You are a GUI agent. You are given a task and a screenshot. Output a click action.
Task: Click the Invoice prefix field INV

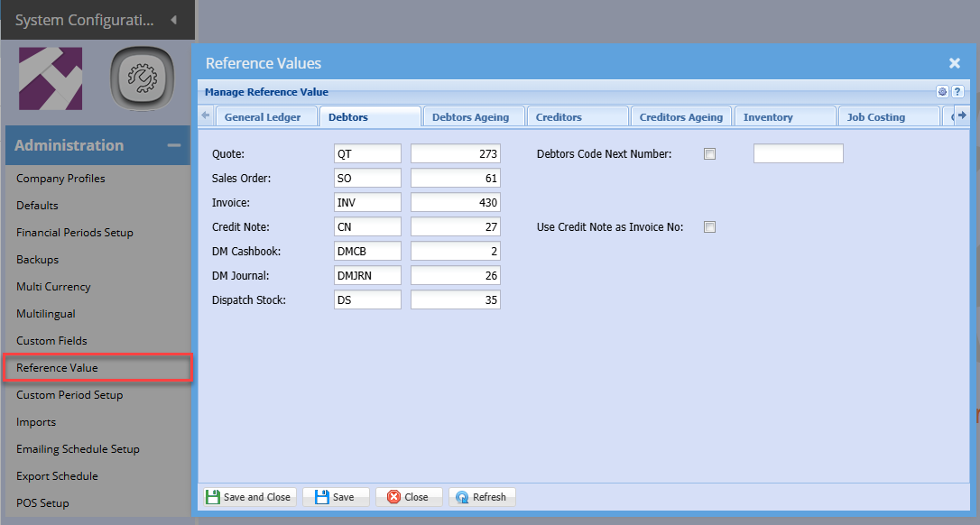point(366,203)
